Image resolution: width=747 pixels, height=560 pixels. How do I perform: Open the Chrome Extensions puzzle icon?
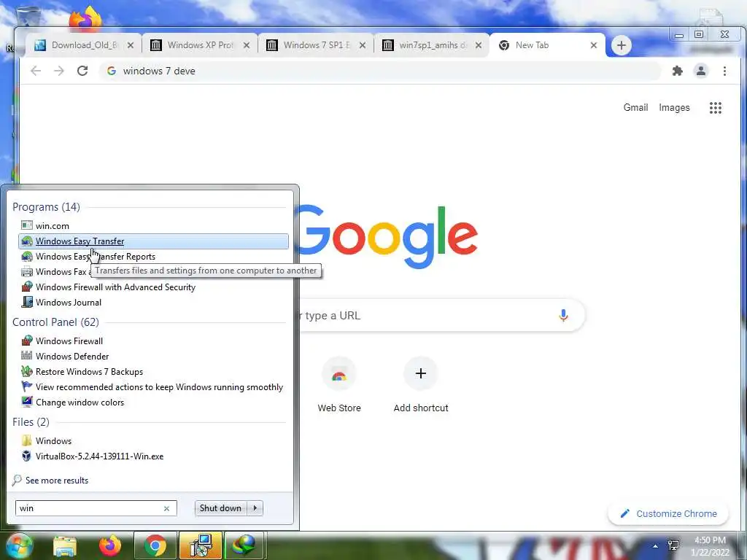point(677,71)
